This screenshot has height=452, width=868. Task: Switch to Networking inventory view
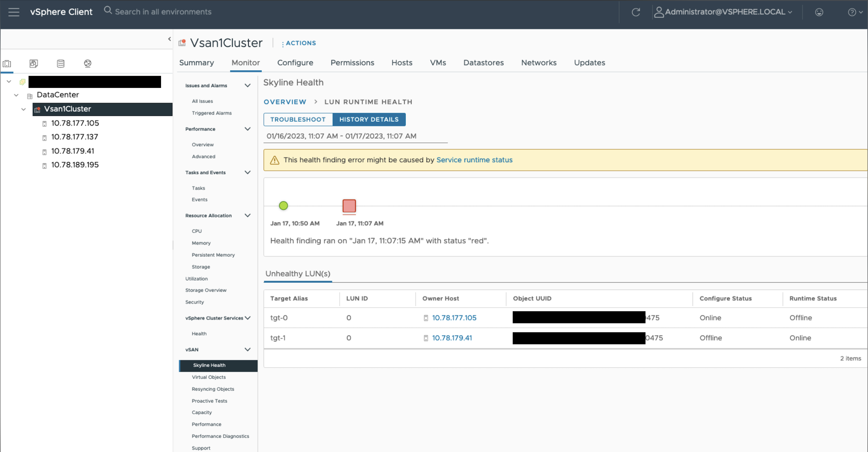(x=87, y=63)
